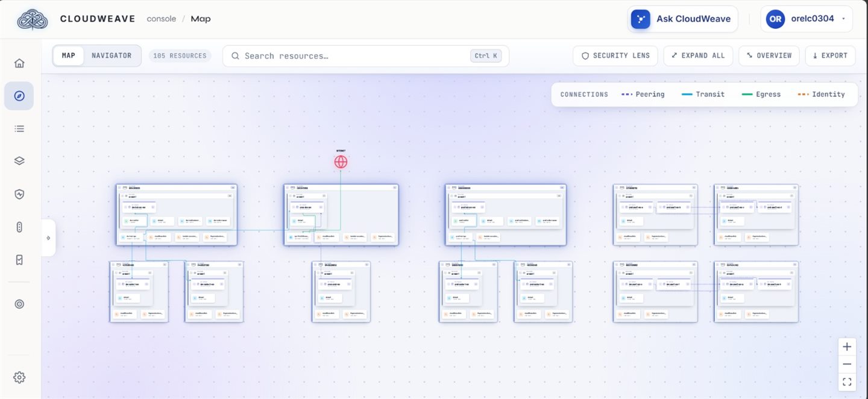Open the list view sidebar icon

click(19, 128)
